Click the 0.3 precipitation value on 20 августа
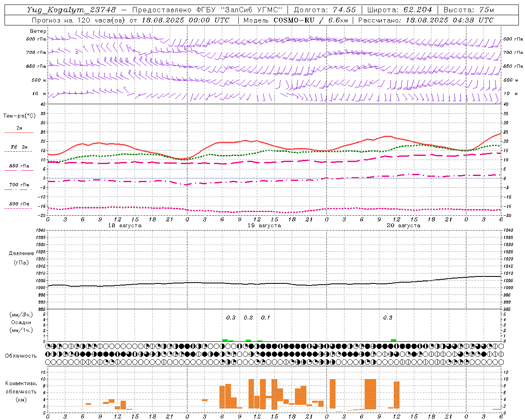This screenshot has height=420, width=525. (388, 317)
